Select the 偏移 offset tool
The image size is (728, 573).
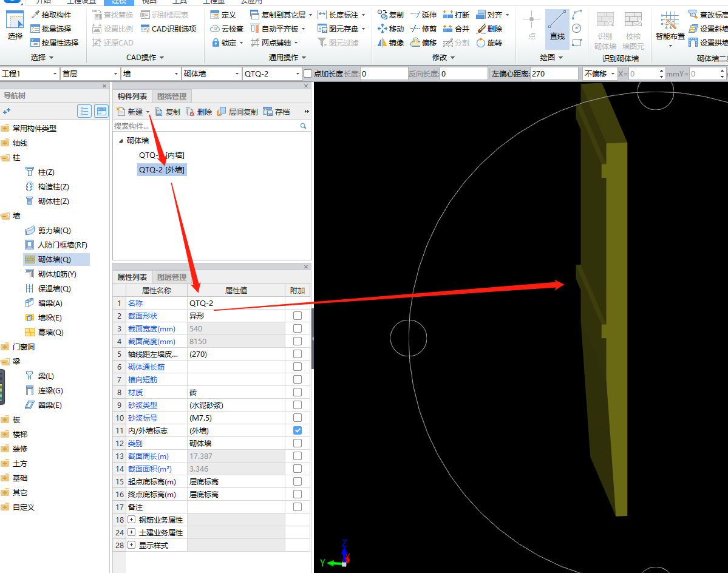423,42
